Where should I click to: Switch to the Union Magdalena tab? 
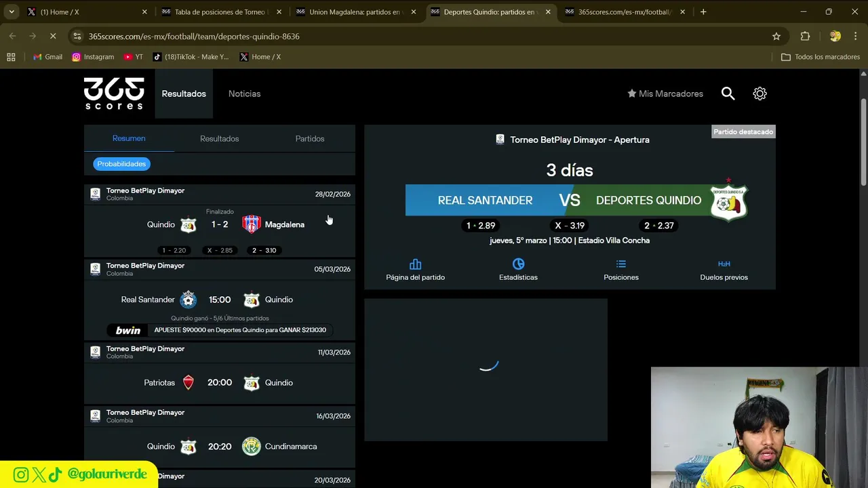[x=355, y=12]
